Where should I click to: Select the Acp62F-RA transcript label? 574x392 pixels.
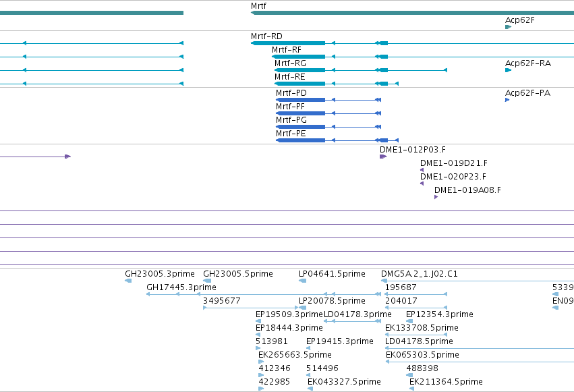click(528, 63)
